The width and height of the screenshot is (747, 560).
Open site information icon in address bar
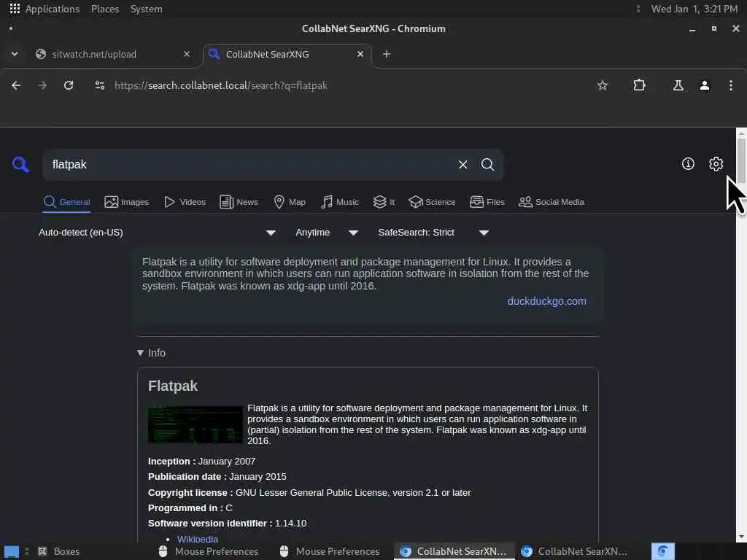click(x=99, y=85)
